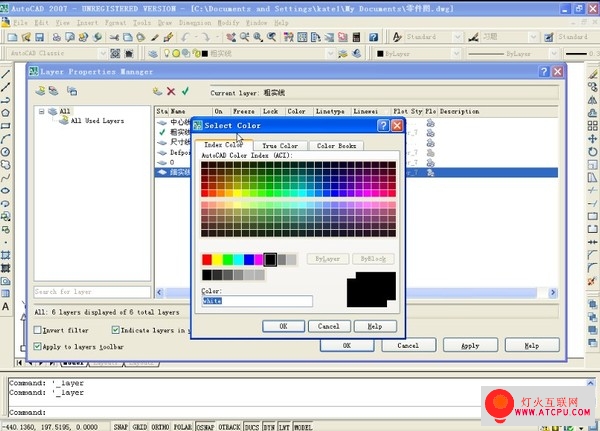Open the dimension style dropdown

[533, 37]
